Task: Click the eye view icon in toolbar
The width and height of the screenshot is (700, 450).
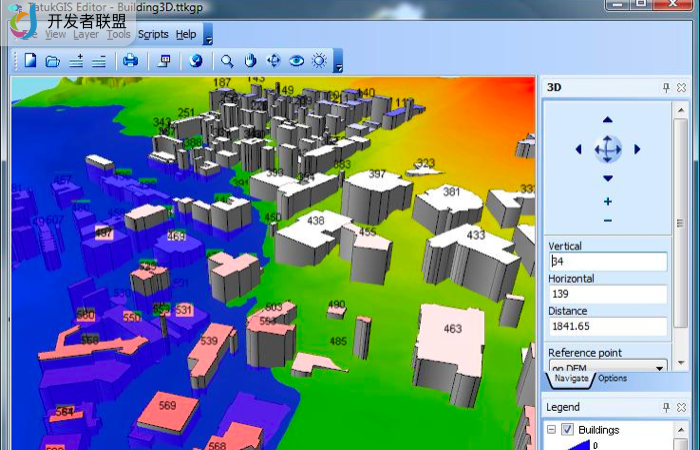Action: [296, 61]
